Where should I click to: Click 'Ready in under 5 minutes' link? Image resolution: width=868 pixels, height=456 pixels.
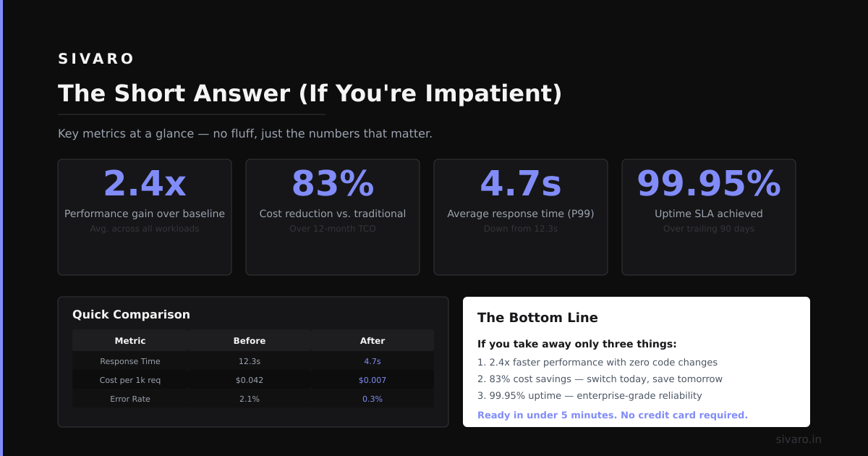613,415
